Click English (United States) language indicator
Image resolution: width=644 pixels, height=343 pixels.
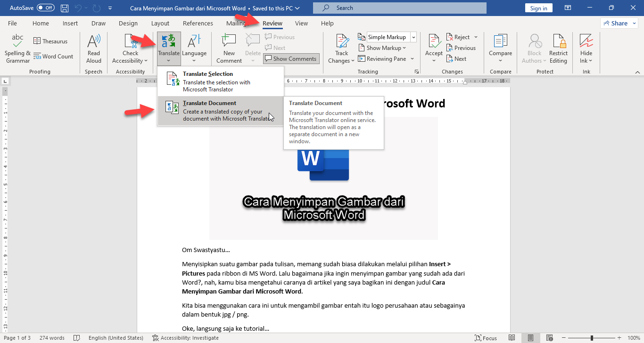click(116, 338)
